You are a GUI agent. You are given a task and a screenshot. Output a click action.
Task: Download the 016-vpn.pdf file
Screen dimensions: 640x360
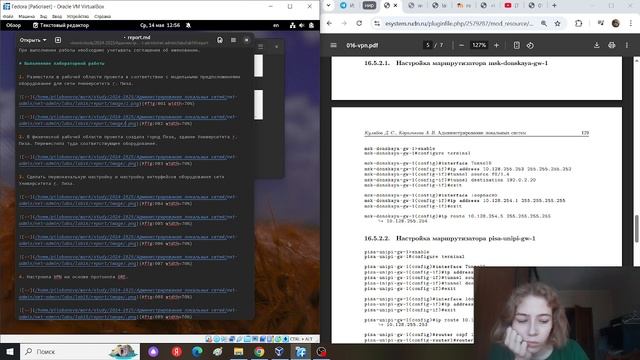tap(596, 45)
